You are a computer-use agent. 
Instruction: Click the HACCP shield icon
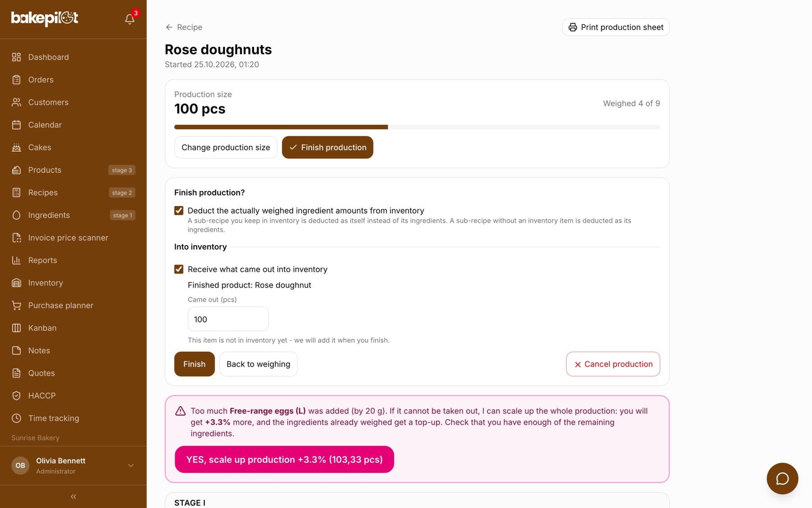[16, 396]
